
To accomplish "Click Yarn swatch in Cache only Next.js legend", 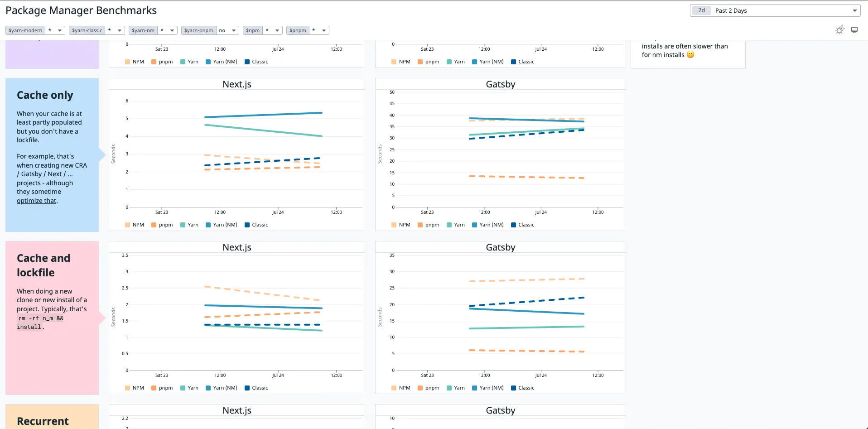I will [x=183, y=225].
